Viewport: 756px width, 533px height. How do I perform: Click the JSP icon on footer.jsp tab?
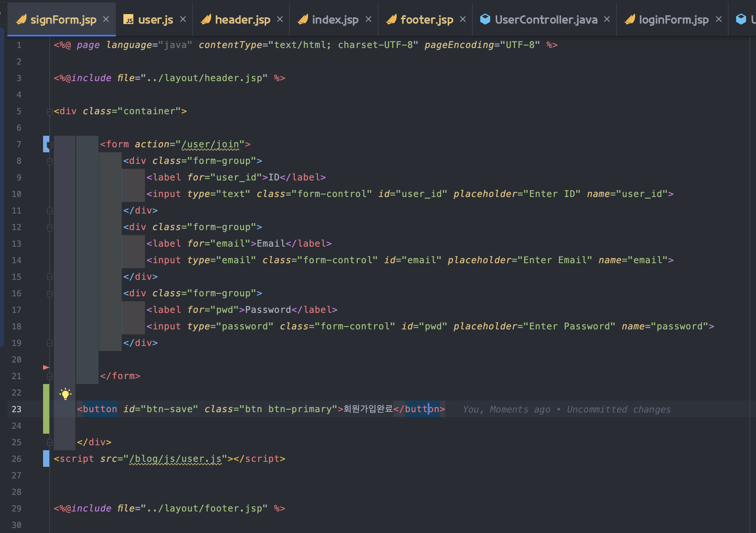click(391, 19)
